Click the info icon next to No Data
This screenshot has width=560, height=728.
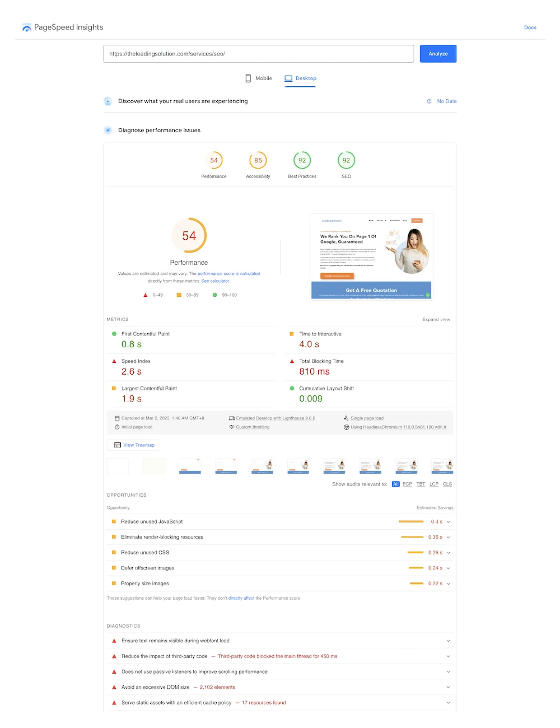coord(430,101)
